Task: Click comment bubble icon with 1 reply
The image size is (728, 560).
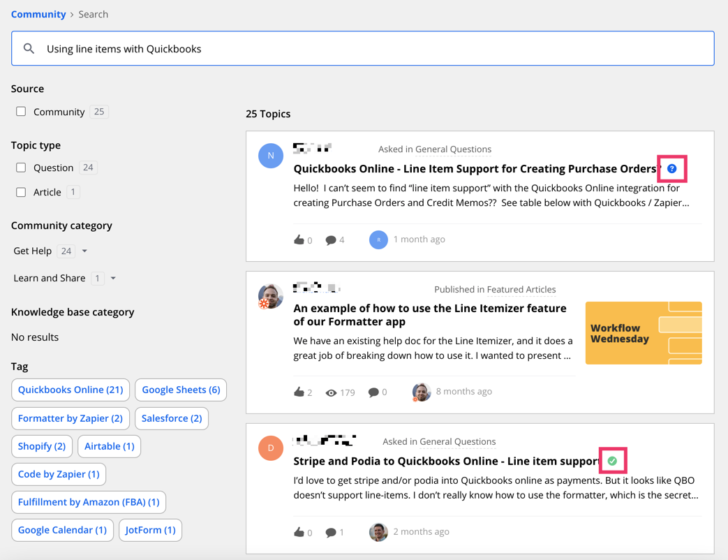Action: pyautogui.click(x=331, y=533)
